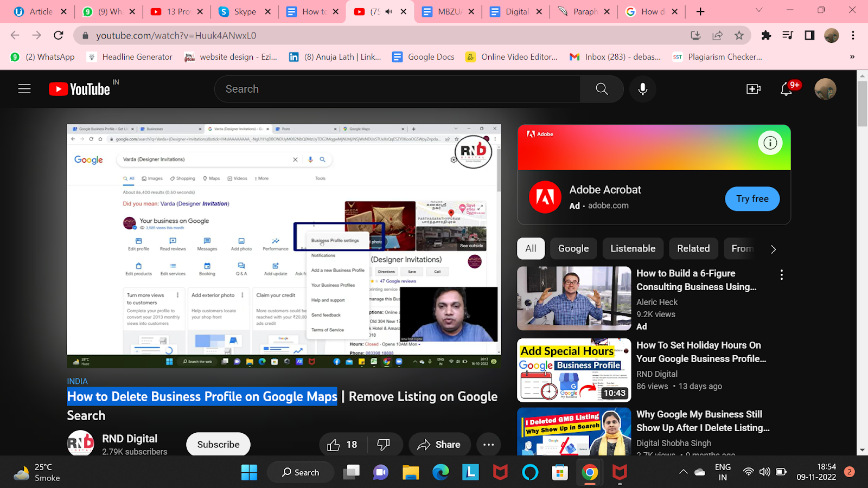
Task: Open the Chrome tab list chevron
Action: pyautogui.click(x=758, y=10)
